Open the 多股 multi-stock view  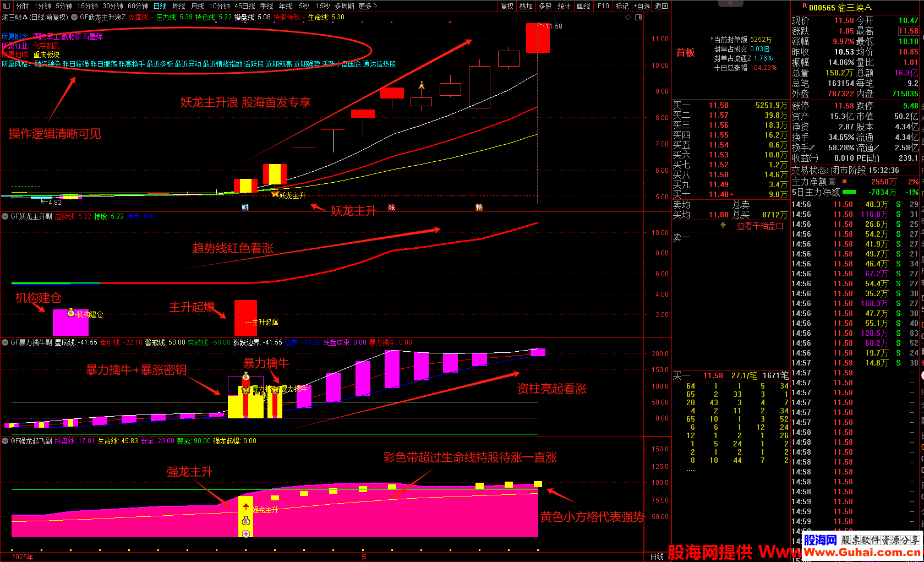click(545, 6)
